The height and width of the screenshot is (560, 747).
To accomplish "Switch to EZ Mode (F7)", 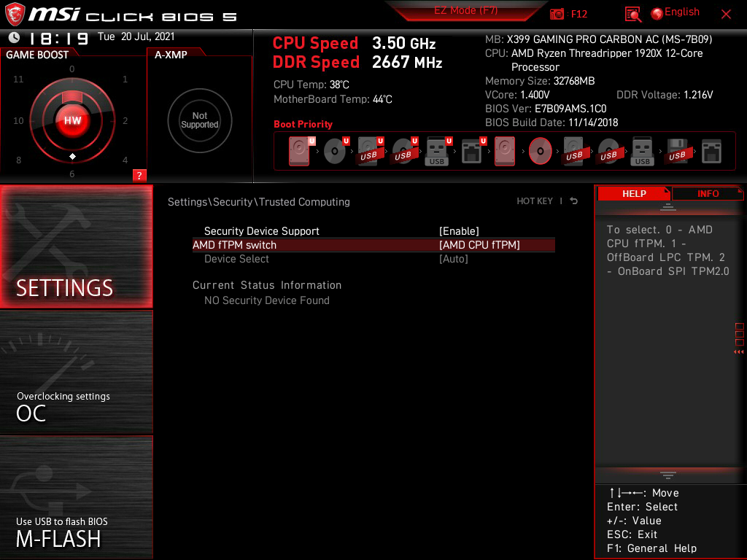I will coord(465,10).
